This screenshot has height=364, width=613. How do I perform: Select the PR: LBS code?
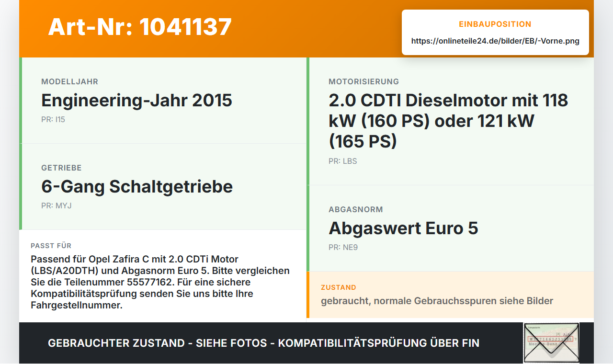[343, 161]
